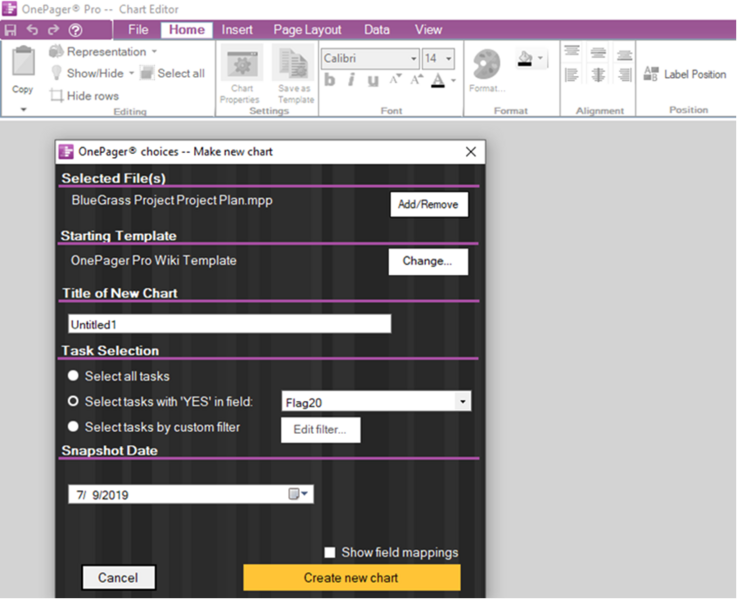Click the fill color bucket swatch
The height and width of the screenshot is (599, 737).
tap(525, 58)
